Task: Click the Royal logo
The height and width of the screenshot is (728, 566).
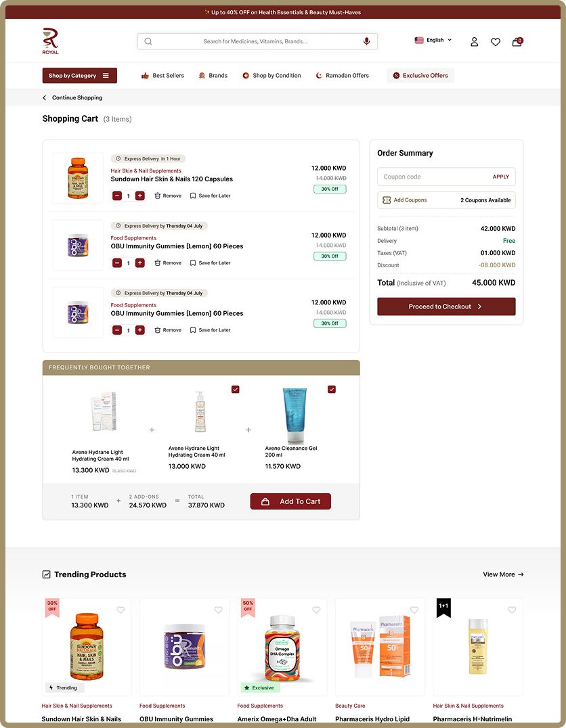Action: (x=50, y=41)
